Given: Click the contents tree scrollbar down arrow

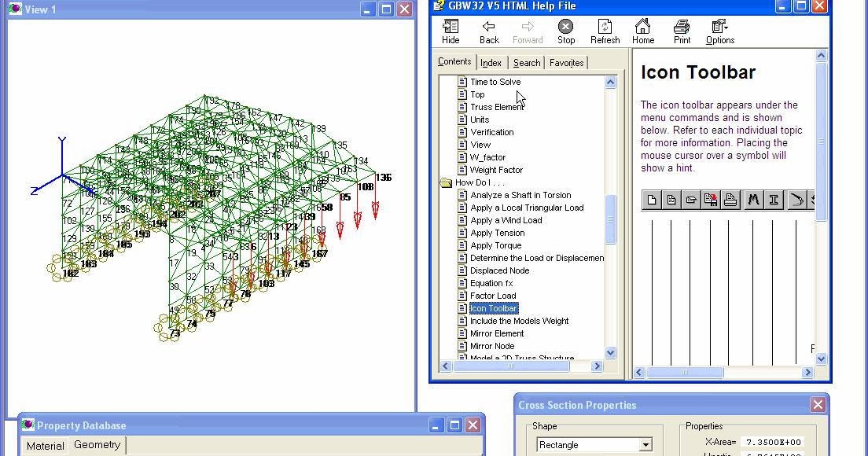Looking at the screenshot, I should (610, 352).
